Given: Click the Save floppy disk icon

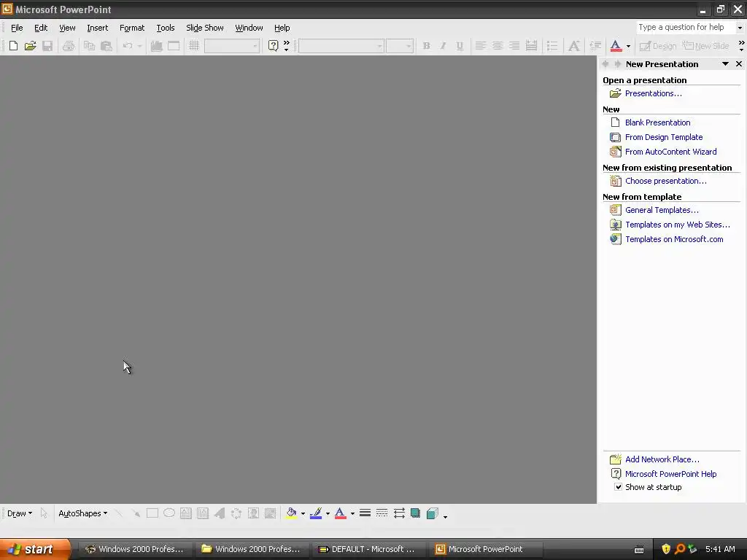Looking at the screenshot, I should [47, 46].
